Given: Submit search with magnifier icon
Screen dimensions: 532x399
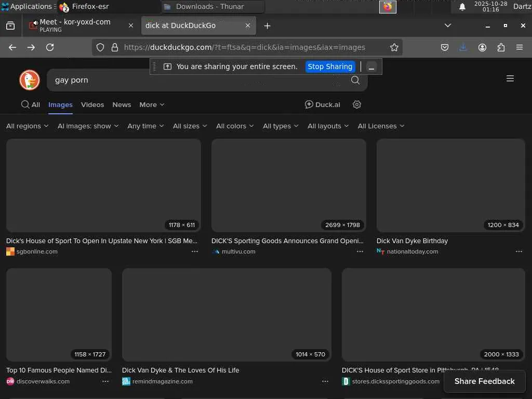Looking at the screenshot, I should pyautogui.click(x=355, y=80).
